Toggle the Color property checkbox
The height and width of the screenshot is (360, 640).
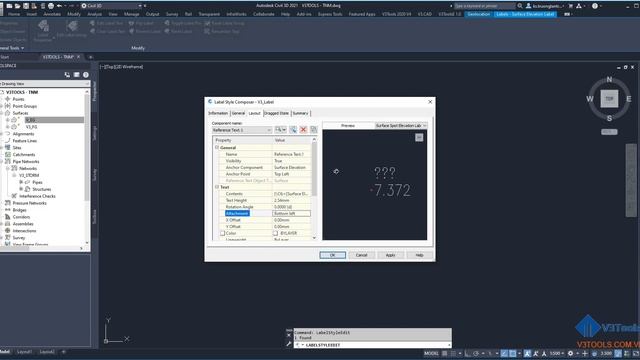[222, 233]
